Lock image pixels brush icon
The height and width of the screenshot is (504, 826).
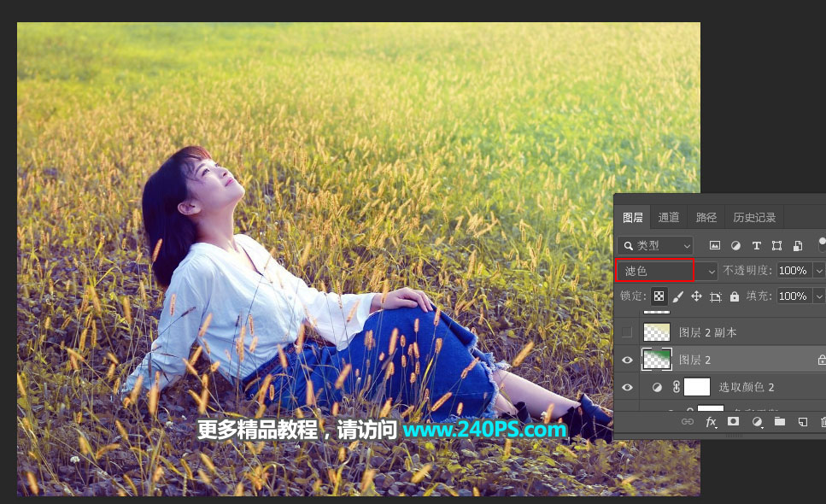[x=678, y=296]
